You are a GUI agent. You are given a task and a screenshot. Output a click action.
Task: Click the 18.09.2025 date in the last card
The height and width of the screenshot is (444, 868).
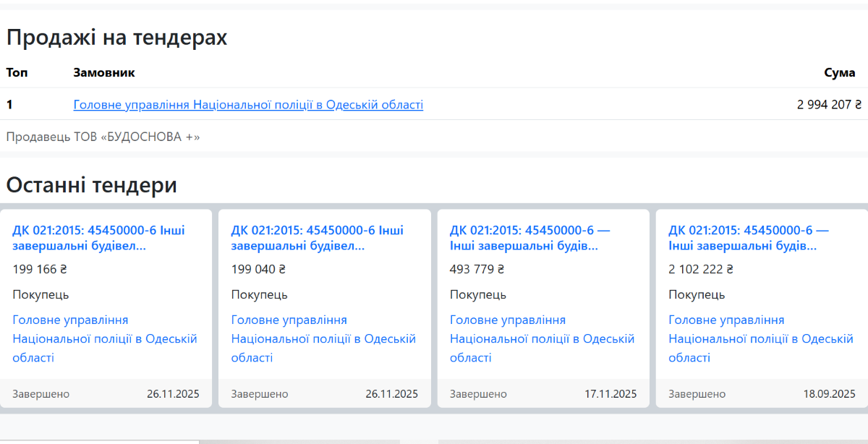pos(829,394)
